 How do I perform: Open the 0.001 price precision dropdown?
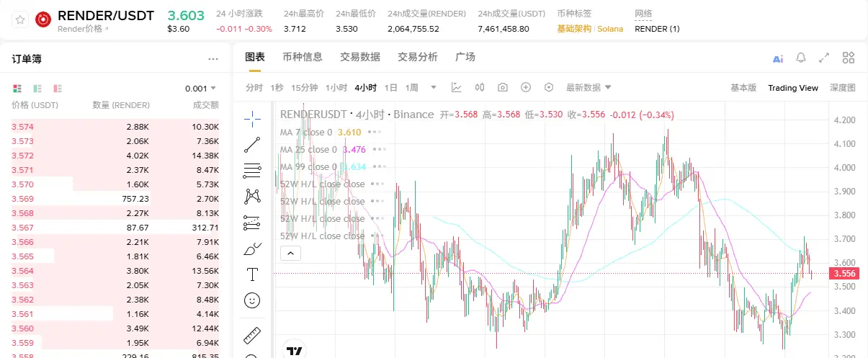click(201, 89)
